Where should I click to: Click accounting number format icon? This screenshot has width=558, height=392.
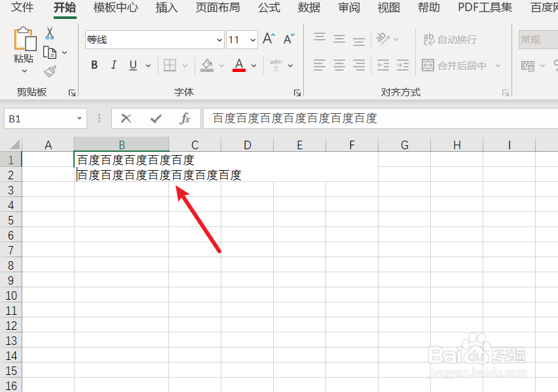pos(528,66)
